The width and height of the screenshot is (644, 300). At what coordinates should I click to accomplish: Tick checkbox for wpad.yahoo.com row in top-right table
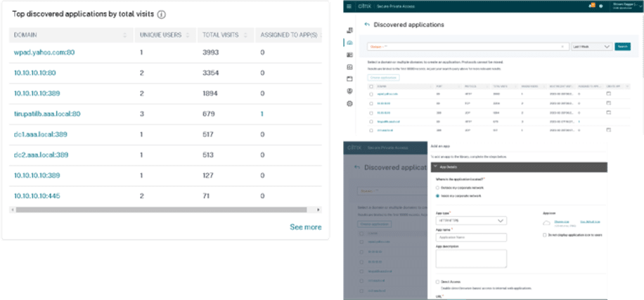pos(371,94)
